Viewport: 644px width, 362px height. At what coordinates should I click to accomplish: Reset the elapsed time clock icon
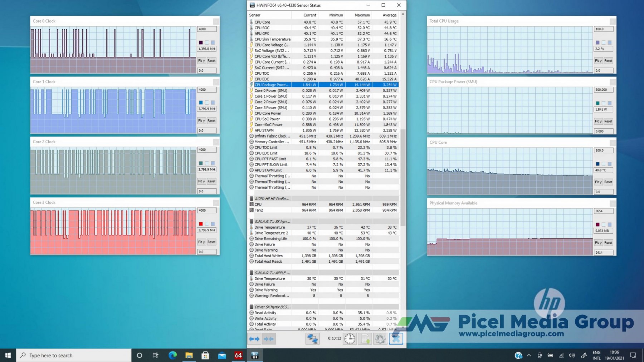pos(350,339)
